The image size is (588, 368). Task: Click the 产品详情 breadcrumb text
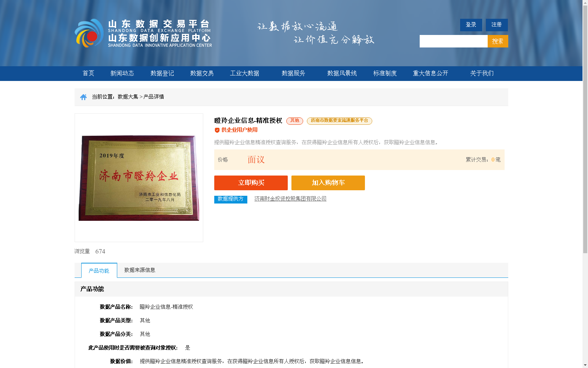(x=154, y=97)
